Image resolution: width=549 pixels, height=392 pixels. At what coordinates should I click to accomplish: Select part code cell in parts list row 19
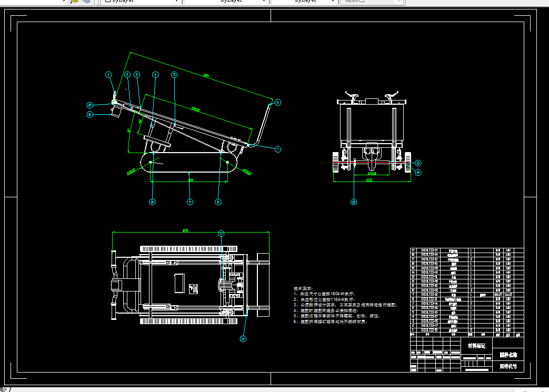click(430, 250)
